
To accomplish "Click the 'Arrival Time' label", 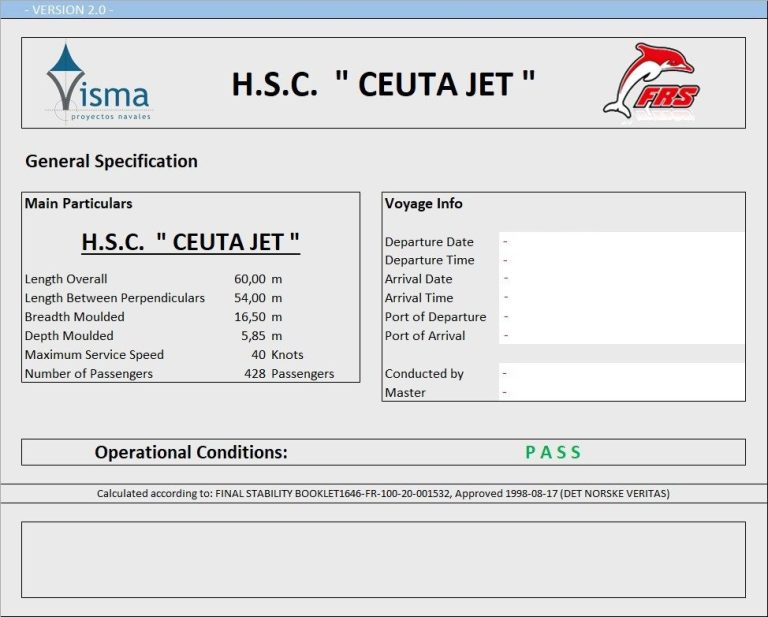I will point(419,298).
